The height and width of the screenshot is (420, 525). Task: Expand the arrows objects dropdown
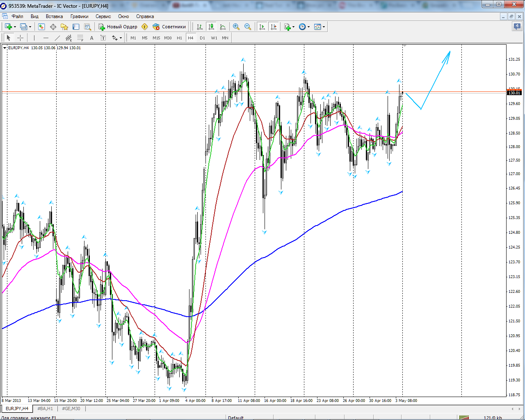tap(121, 38)
